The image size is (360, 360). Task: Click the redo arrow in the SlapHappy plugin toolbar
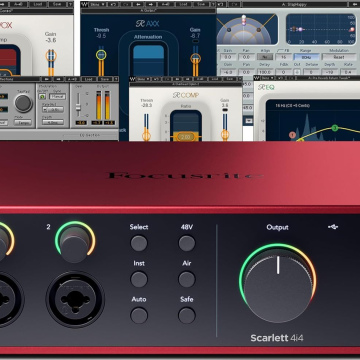point(234,4)
